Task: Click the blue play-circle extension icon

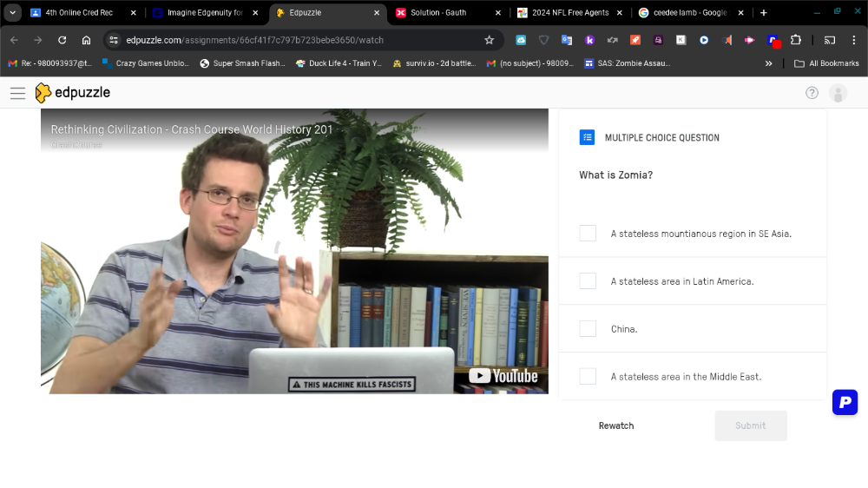Action: pyautogui.click(x=704, y=40)
